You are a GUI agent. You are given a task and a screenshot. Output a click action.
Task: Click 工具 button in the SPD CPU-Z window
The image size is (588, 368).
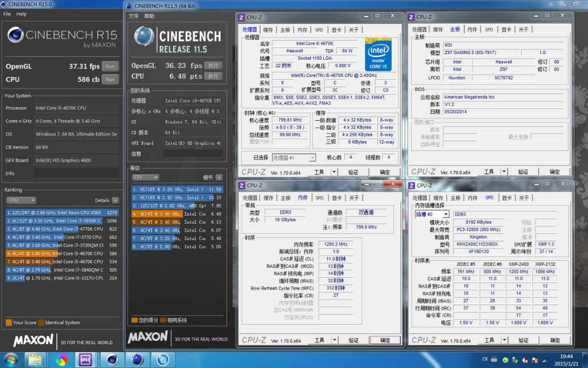tap(489, 340)
